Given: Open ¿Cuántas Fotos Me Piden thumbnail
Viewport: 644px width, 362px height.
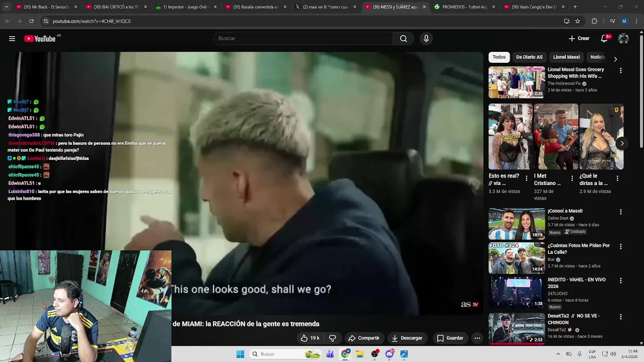Looking at the screenshot, I should [517, 258].
